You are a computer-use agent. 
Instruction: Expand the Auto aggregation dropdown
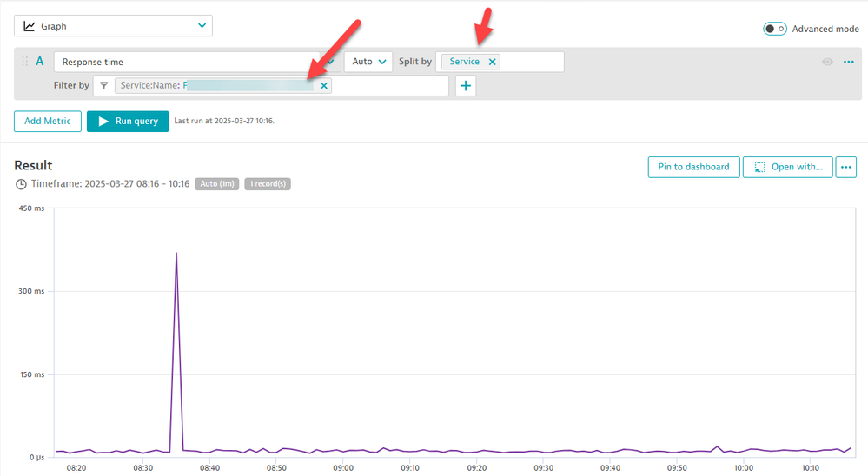pyautogui.click(x=368, y=62)
